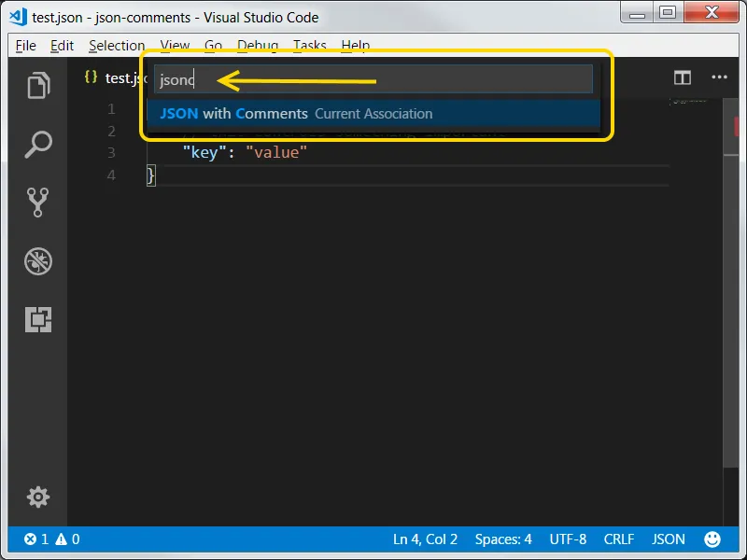Click the language mode search input field

(373, 79)
